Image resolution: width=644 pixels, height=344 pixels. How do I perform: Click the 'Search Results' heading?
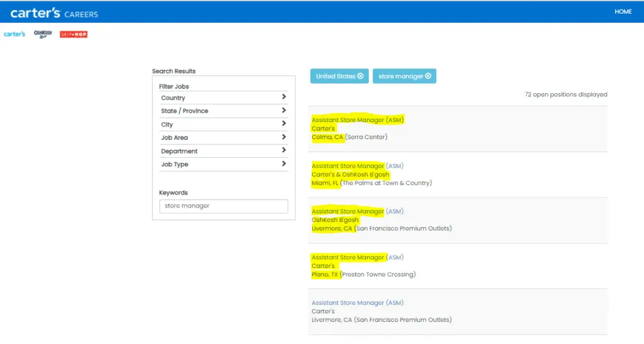pyautogui.click(x=174, y=71)
